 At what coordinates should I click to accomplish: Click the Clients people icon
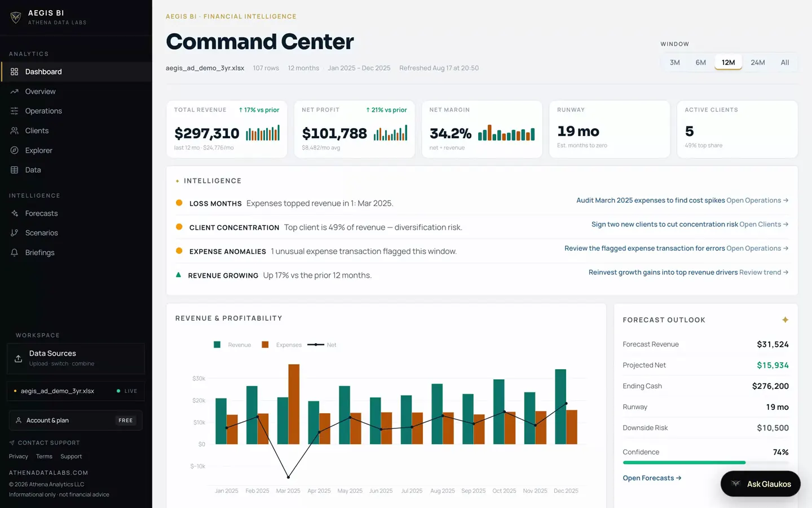pos(15,130)
